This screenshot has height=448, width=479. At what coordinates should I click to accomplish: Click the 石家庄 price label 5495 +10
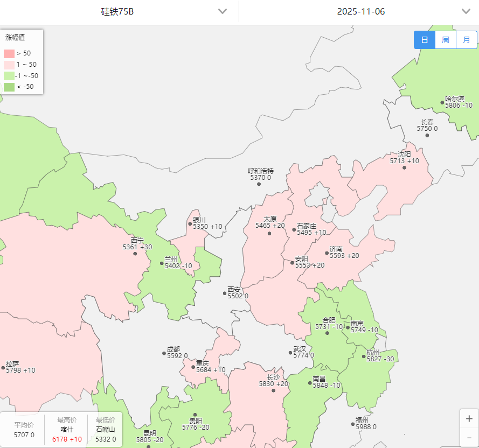tap(311, 233)
